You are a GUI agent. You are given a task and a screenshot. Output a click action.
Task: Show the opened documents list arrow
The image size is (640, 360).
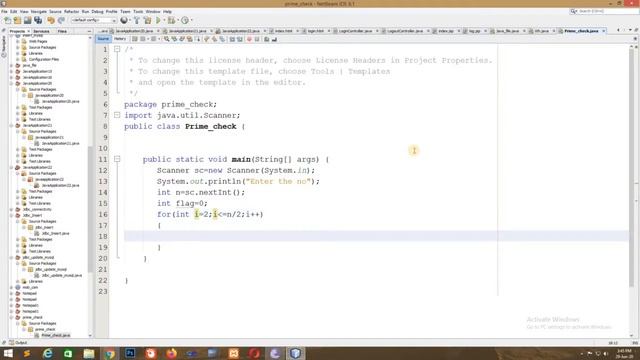630,30
